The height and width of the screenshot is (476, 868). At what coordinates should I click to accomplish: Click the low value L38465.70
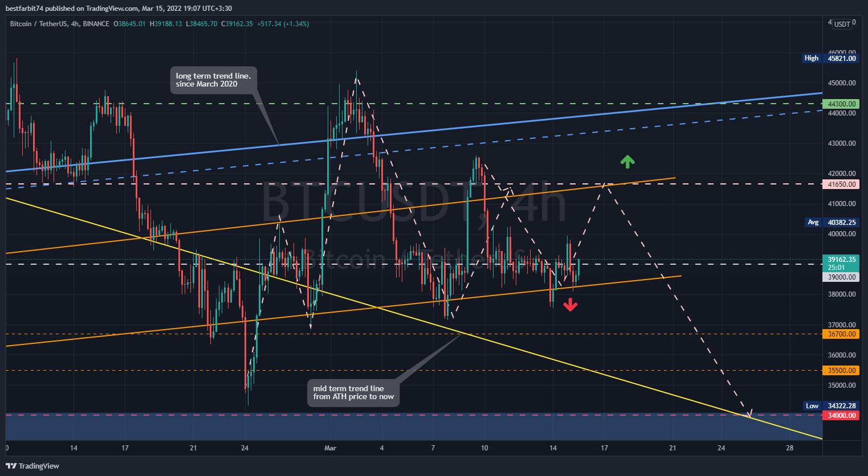pos(202,24)
